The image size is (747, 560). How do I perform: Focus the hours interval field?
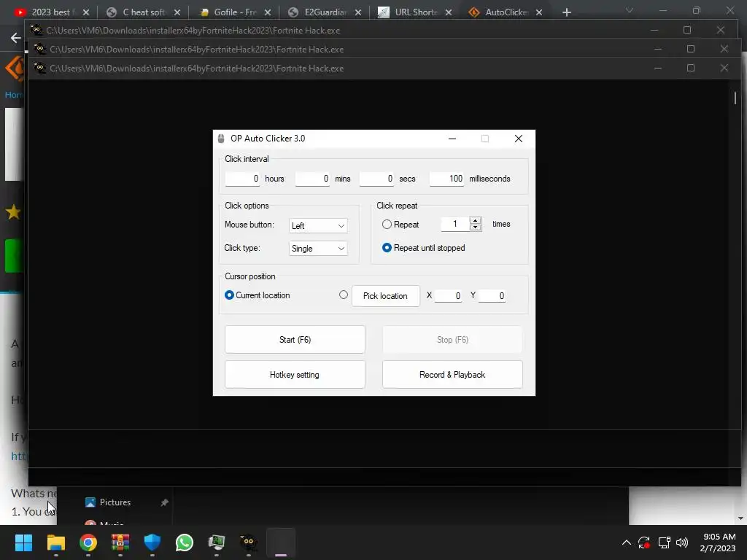point(242,179)
